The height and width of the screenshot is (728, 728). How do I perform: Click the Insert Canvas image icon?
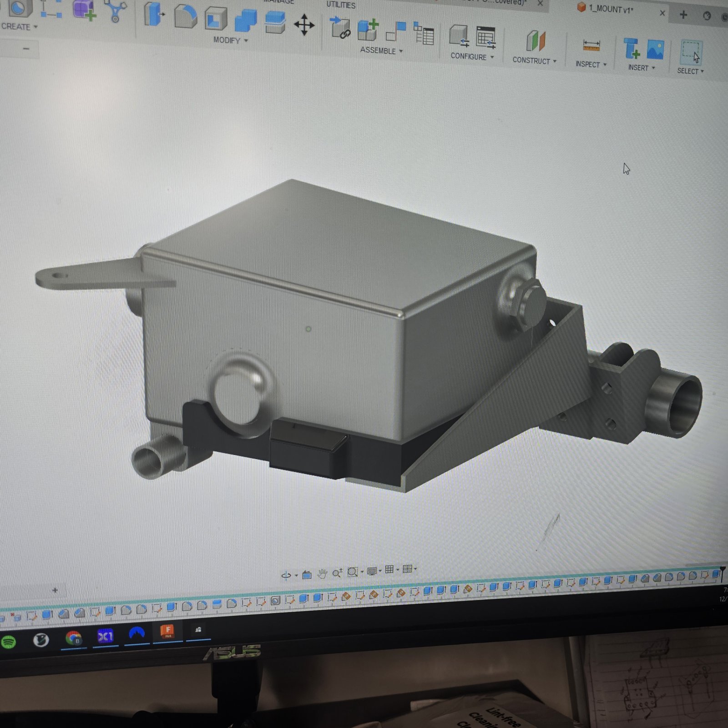[655, 49]
